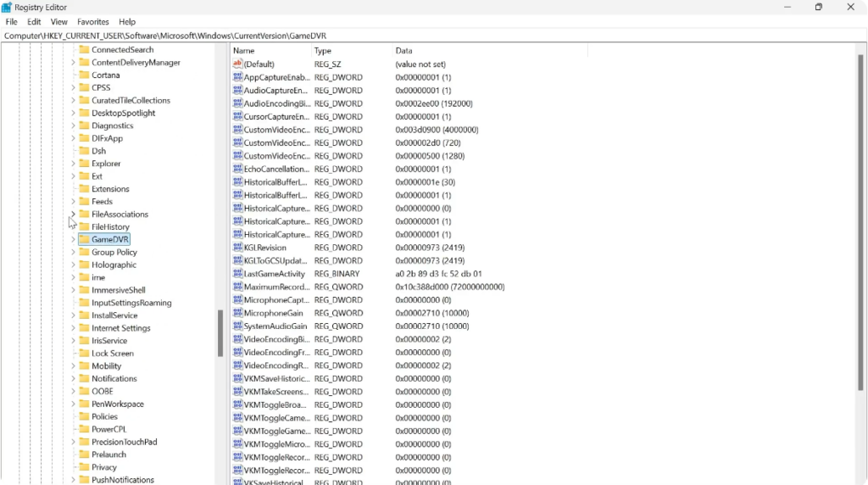The height and width of the screenshot is (485, 868).
Task: Select the ImmersiveShell tree key
Action: [x=119, y=290]
